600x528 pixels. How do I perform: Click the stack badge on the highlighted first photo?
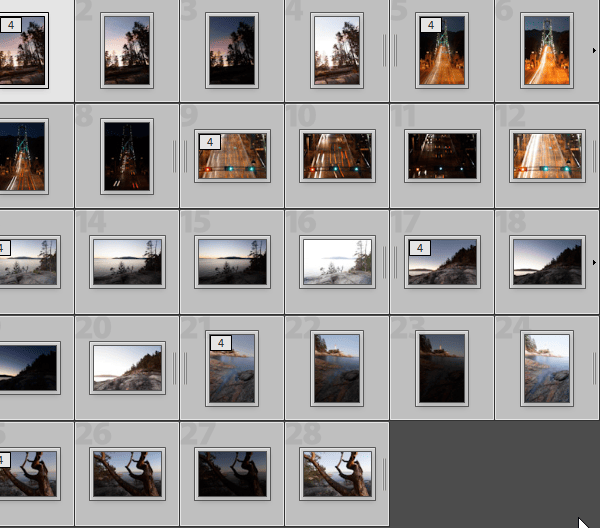(11, 25)
